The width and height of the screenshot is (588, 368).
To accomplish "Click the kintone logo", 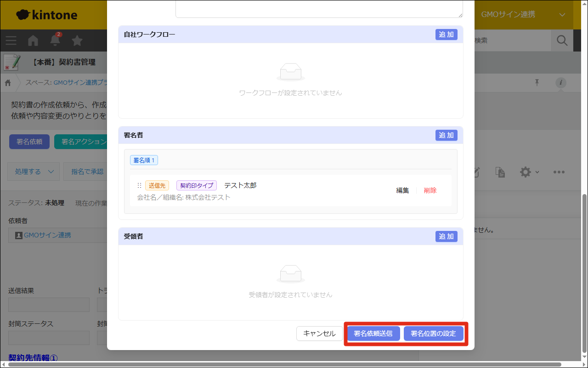I will click(x=46, y=15).
